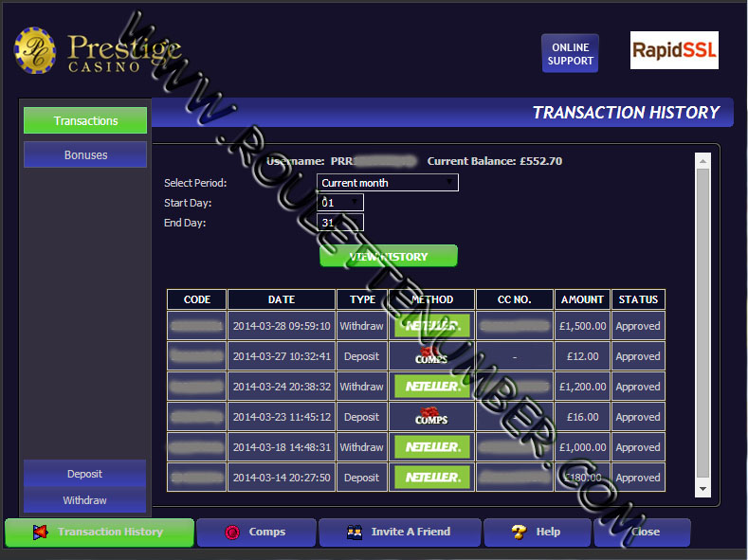Click the date 2014-03-14 20:27:50

point(282,477)
